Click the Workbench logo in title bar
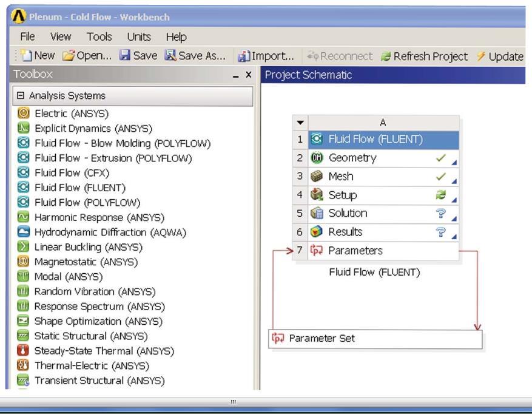 click(18, 16)
